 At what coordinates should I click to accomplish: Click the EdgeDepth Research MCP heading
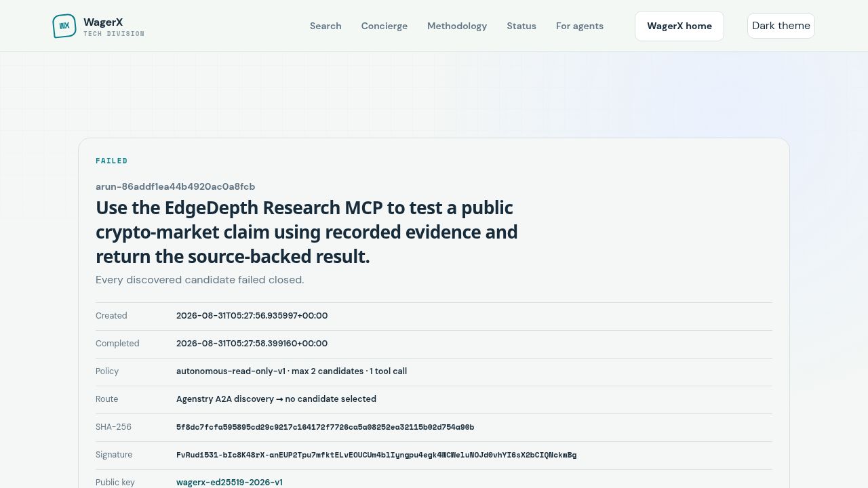(307, 232)
